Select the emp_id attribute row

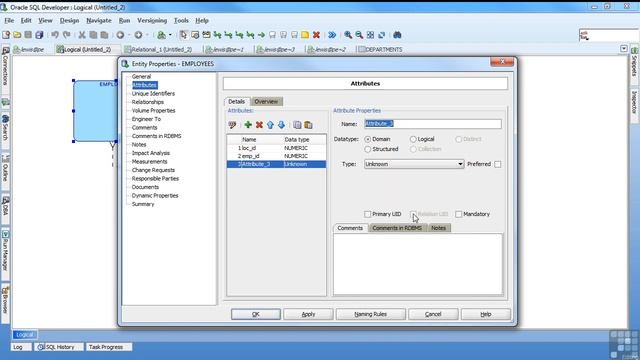[276, 156]
